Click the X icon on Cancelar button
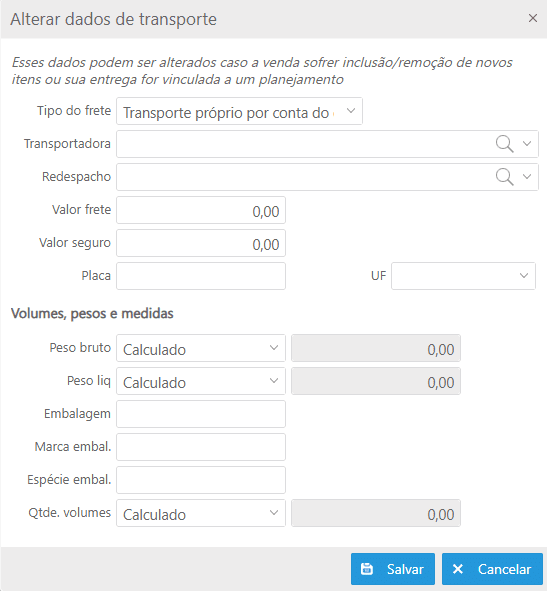The image size is (547, 591). (x=458, y=569)
